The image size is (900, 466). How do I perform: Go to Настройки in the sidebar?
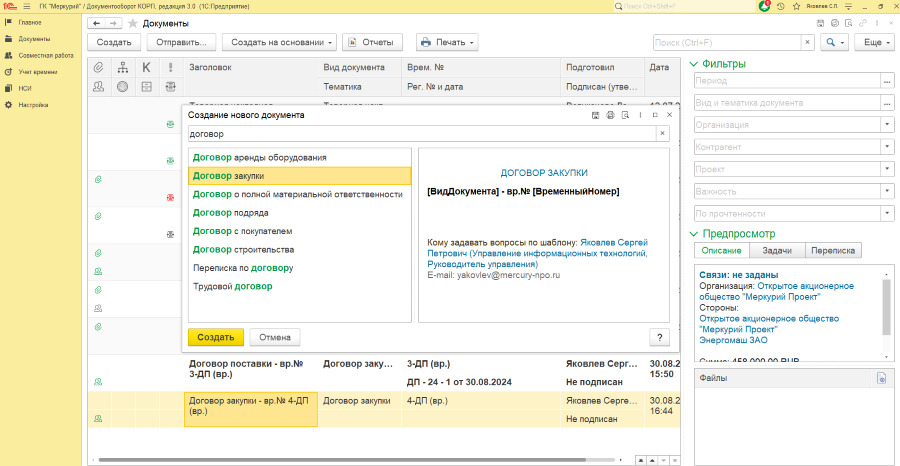(x=33, y=104)
